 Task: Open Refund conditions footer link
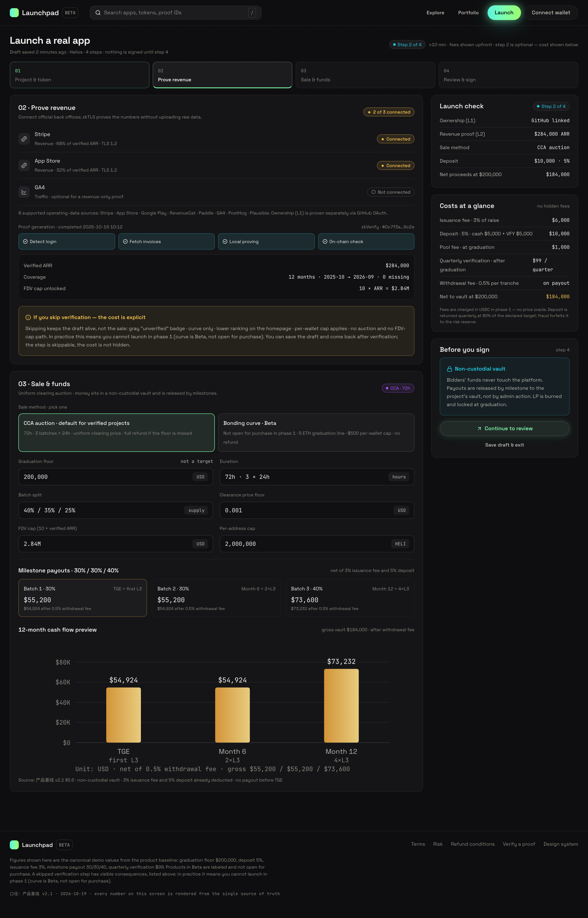point(473,844)
